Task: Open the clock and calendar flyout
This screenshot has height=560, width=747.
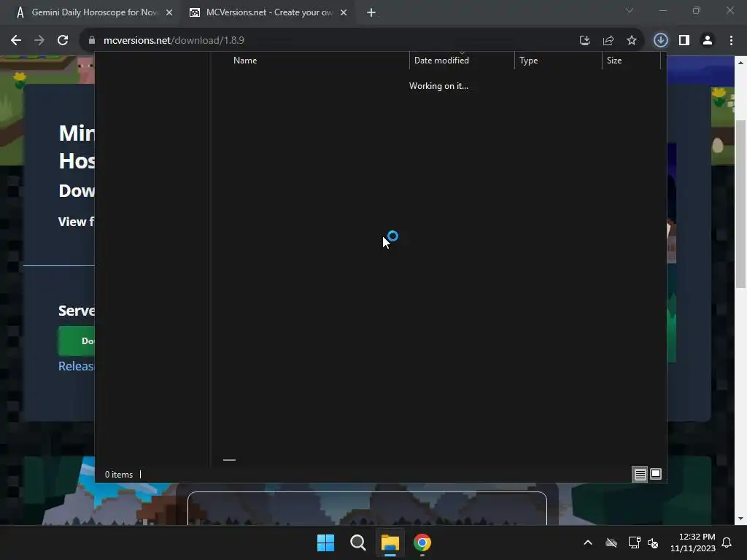Action: (693, 542)
